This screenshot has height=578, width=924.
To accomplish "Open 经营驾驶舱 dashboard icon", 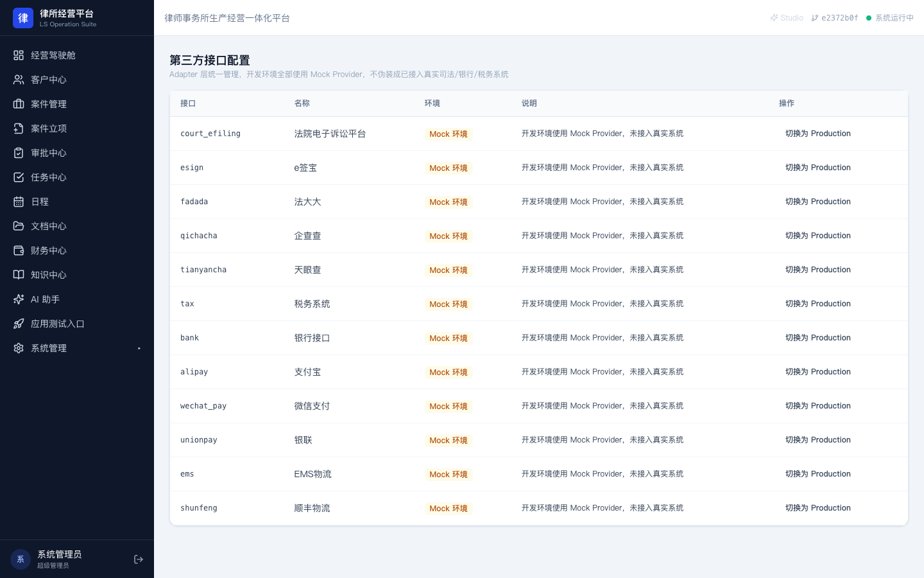I will point(19,55).
